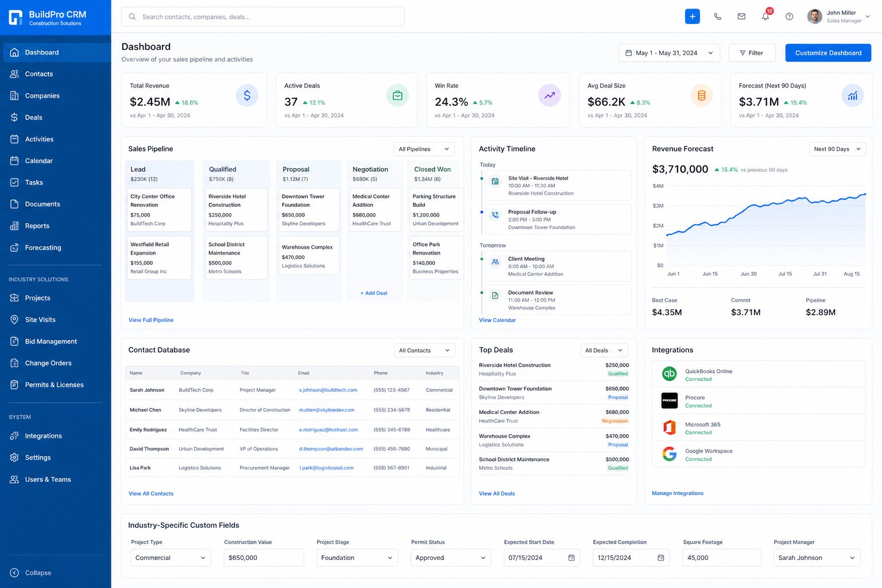Expand the All Pipelines dropdown
This screenshot has height=588, width=882.
tap(424, 149)
